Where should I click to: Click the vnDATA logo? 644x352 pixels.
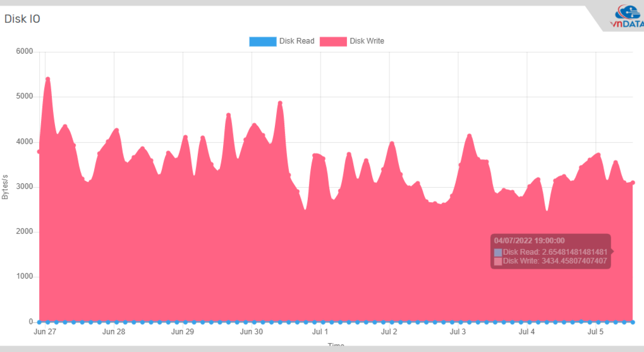(628, 17)
